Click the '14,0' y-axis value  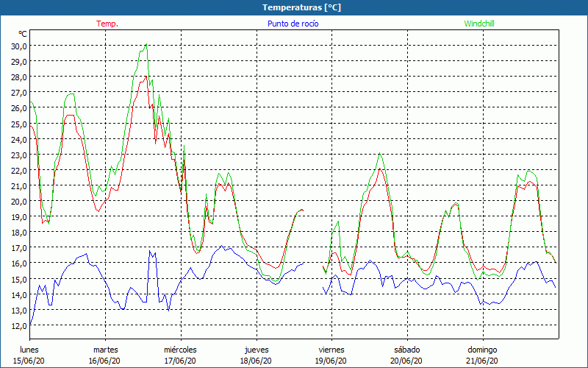coord(19,295)
